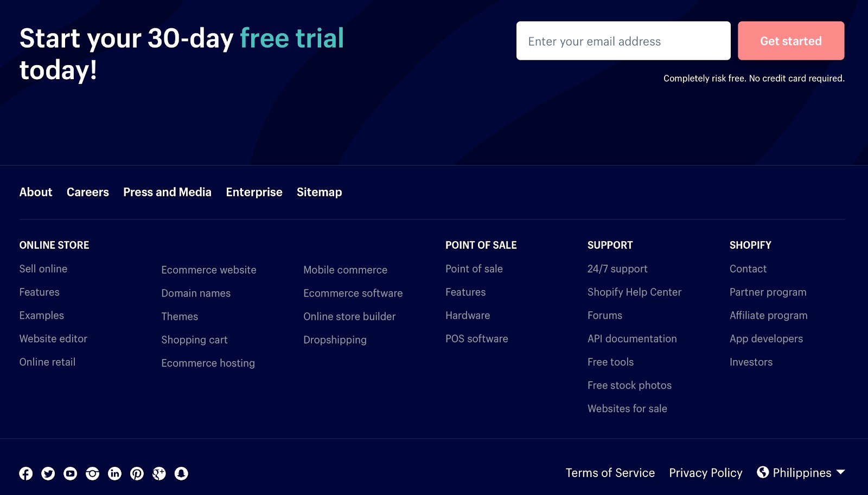868x495 pixels.
Task: Open the Facebook social icon
Action: (26, 473)
